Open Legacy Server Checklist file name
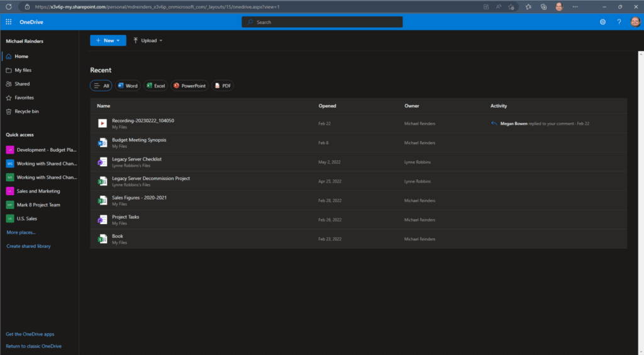This screenshot has width=644, height=355. (136, 159)
